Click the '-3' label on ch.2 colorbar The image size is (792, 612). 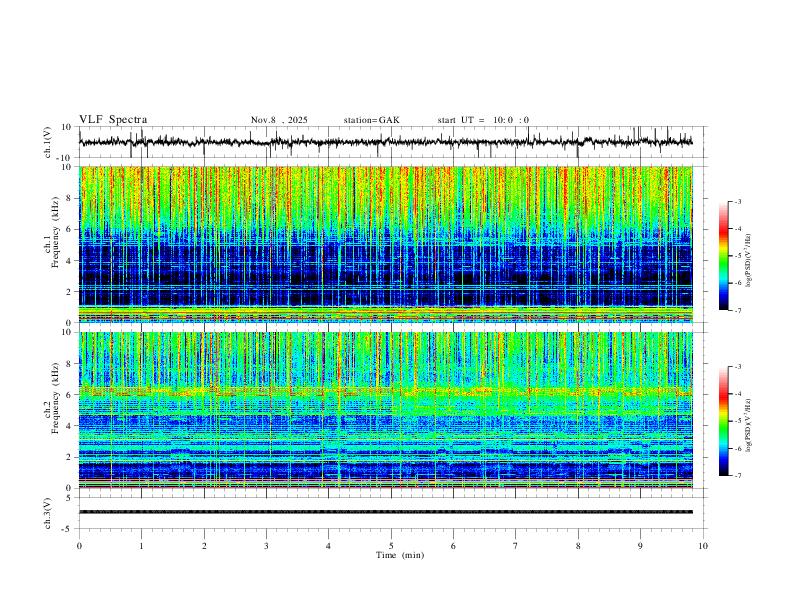point(737,367)
